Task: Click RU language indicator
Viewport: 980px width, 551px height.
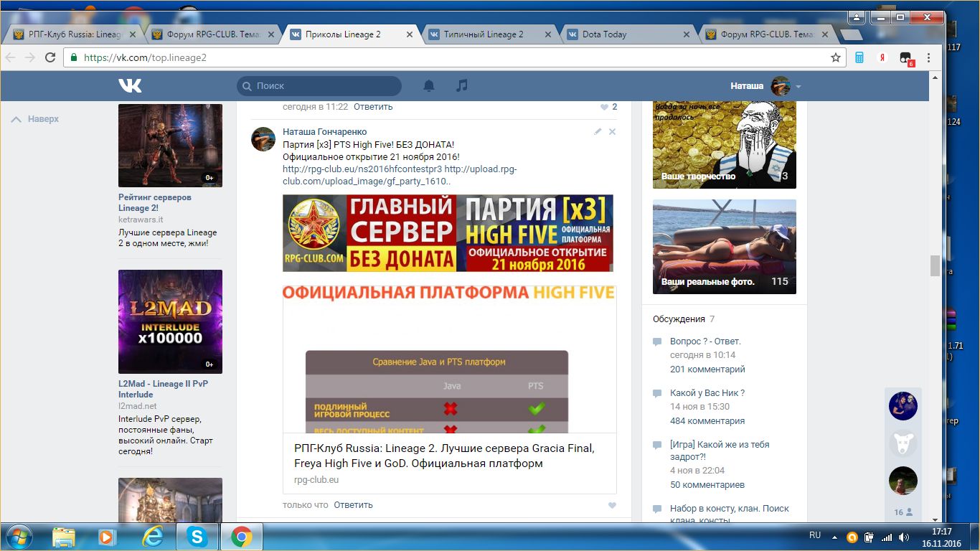Action: coord(815,535)
